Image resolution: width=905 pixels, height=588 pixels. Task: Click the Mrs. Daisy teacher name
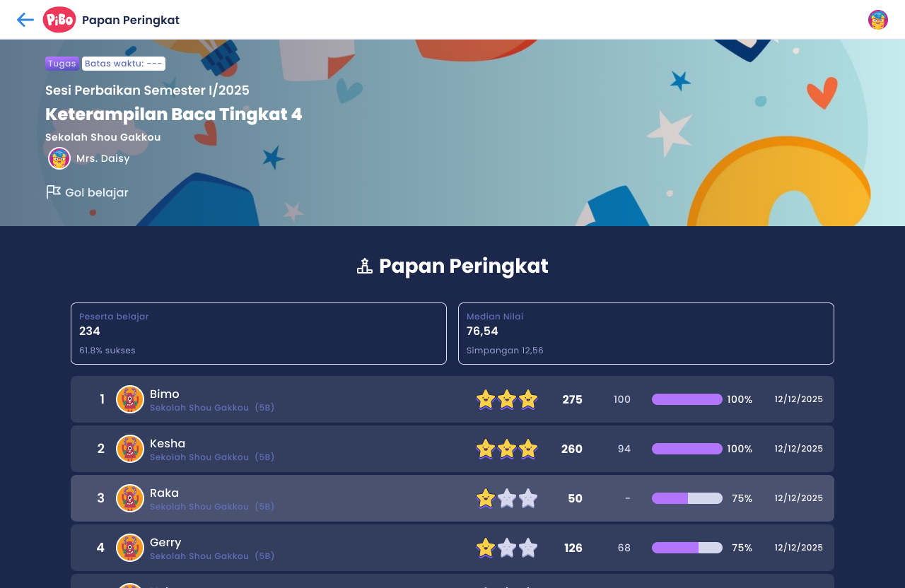click(103, 158)
